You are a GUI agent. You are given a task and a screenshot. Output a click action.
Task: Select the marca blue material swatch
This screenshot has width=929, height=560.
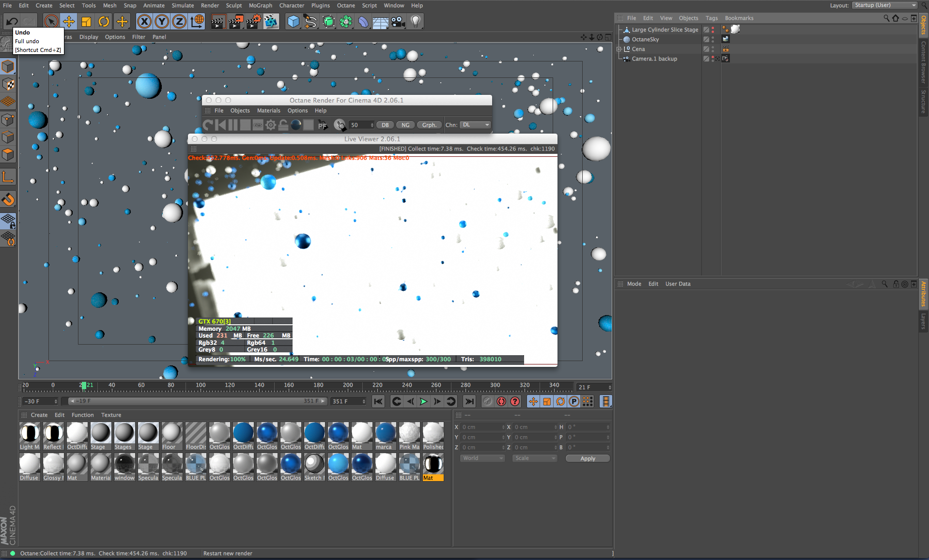(386, 436)
